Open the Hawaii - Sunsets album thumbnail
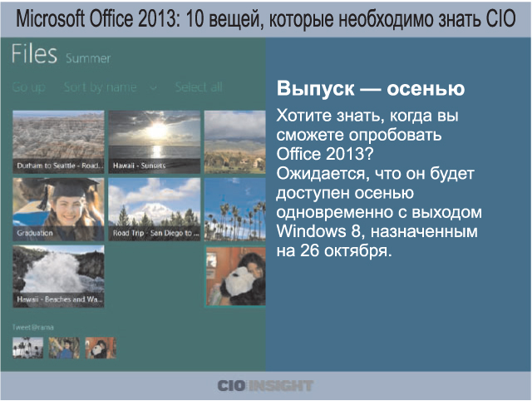Screen dimensions: 532x401 pos(155,142)
